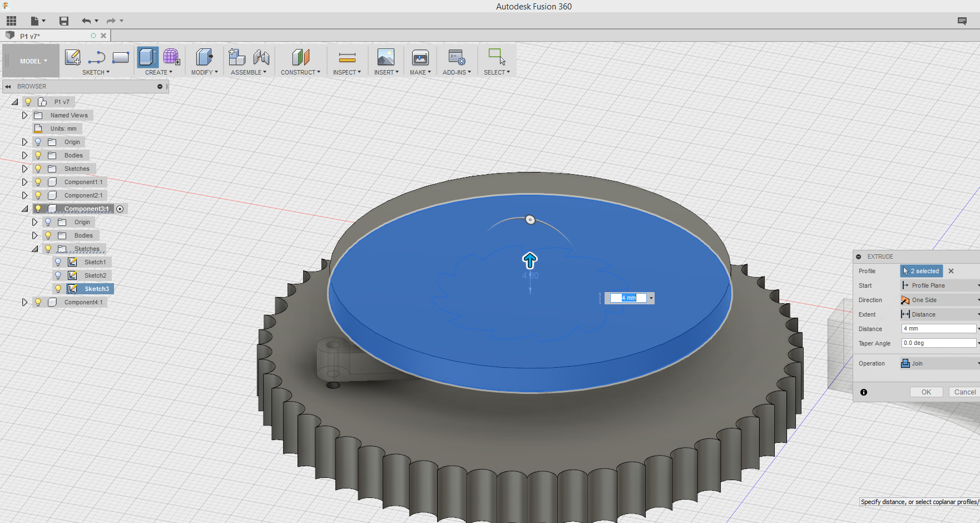Expand the Component1:1 node

click(x=24, y=182)
